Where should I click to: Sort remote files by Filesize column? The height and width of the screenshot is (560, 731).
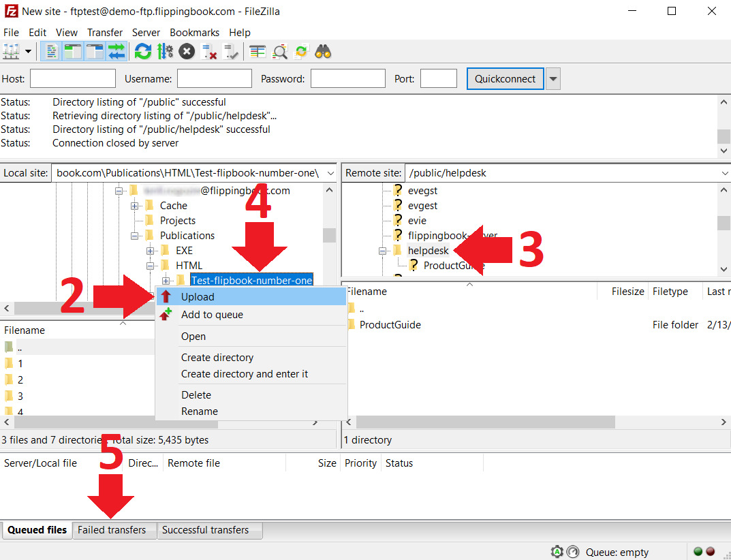[627, 292]
